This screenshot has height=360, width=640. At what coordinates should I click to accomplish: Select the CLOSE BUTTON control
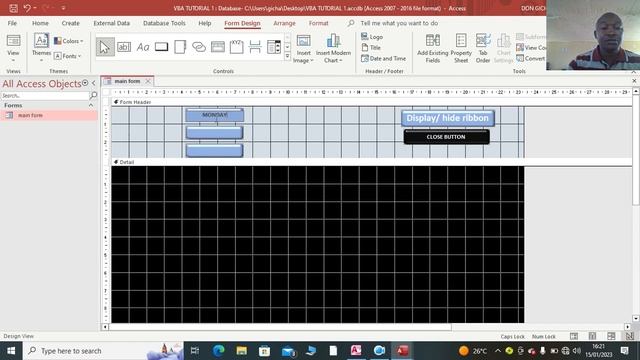point(447,137)
